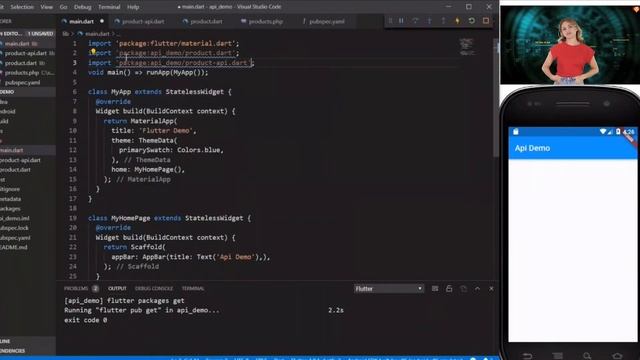This screenshot has height=360, width=640.
Task: Open the Help menu
Action: (x=133, y=7)
